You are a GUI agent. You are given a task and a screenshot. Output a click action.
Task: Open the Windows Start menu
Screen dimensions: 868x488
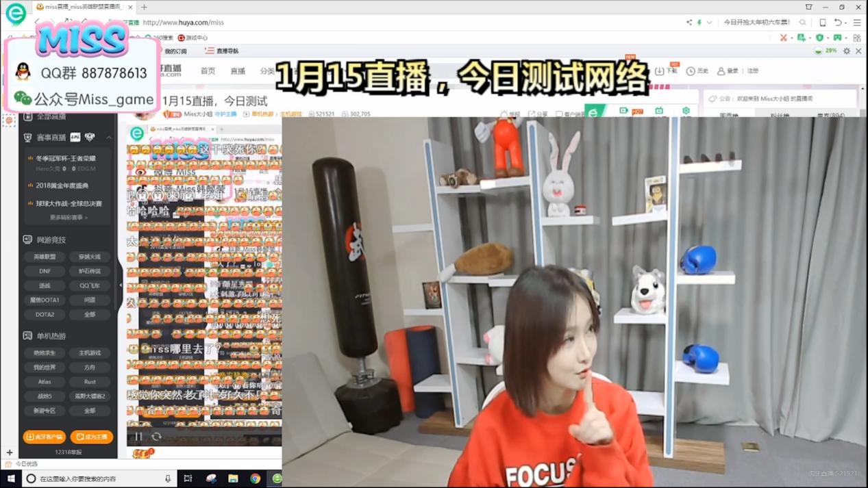click(x=10, y=479)
